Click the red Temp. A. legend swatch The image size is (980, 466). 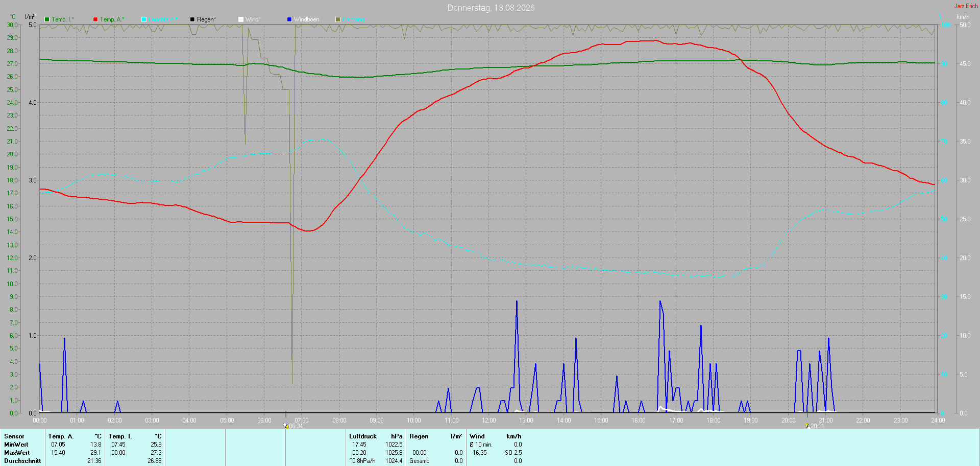coord(95,19)
